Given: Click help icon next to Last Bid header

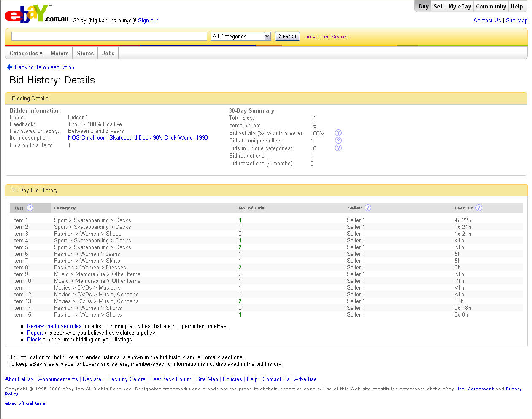Looking at the screenshot, I should point(479,208).
